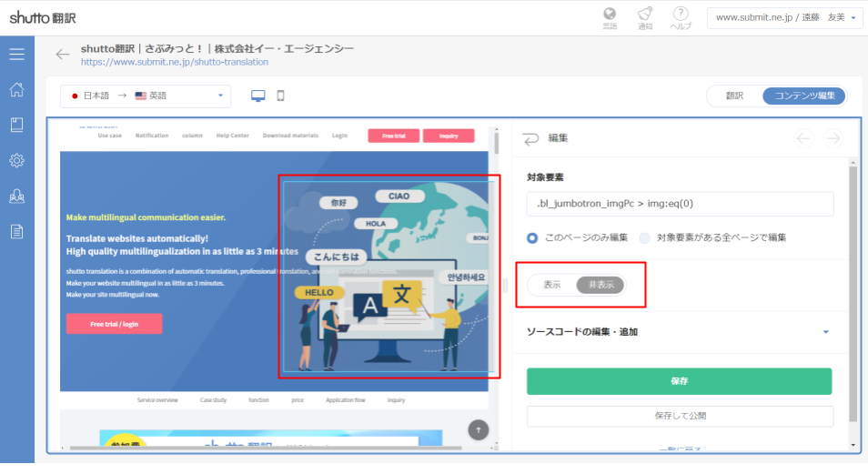Click Login in preview navigation

339,136
